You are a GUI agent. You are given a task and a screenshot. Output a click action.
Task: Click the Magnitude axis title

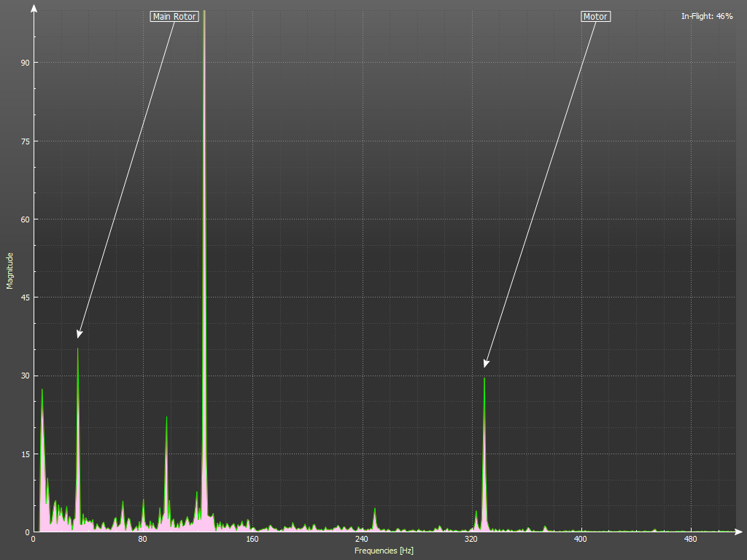(10, 271)
